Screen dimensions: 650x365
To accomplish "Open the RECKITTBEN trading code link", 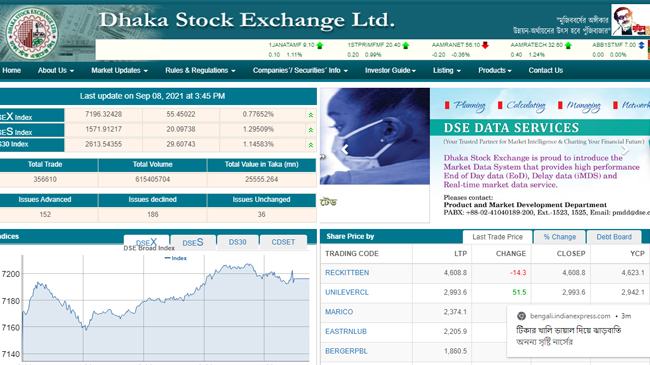I will (x=347, y=273).
